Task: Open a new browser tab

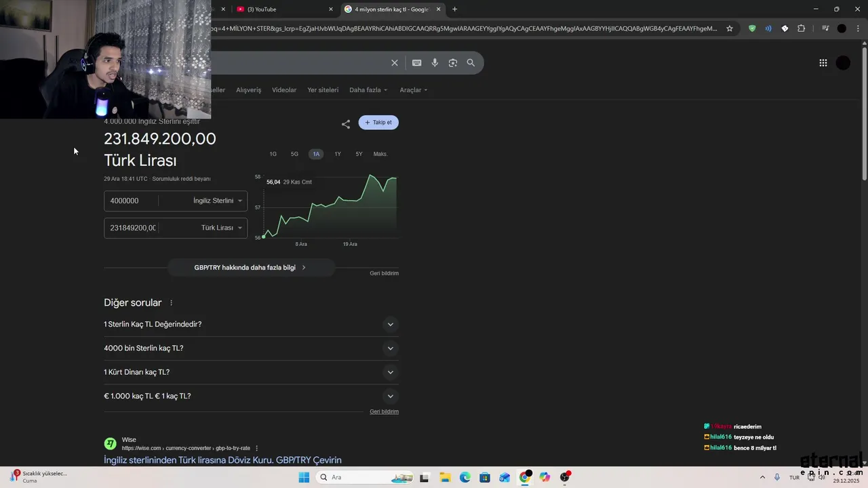Action: (454, 9)
